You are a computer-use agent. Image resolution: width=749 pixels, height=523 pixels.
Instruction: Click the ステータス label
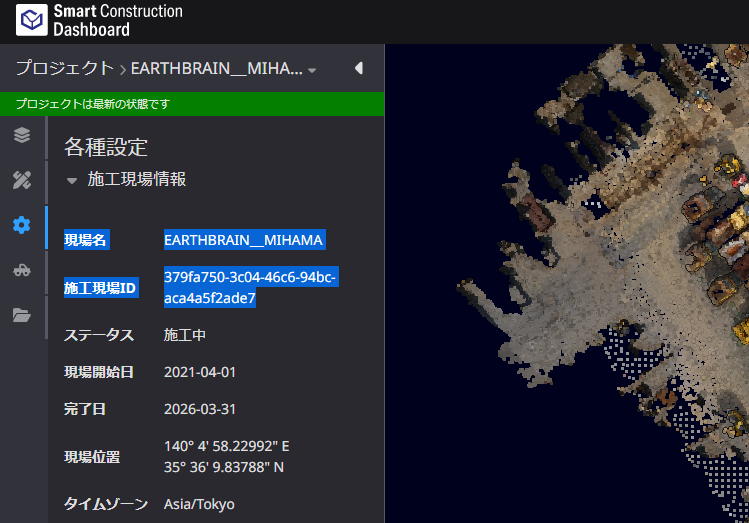click(99, 335)
